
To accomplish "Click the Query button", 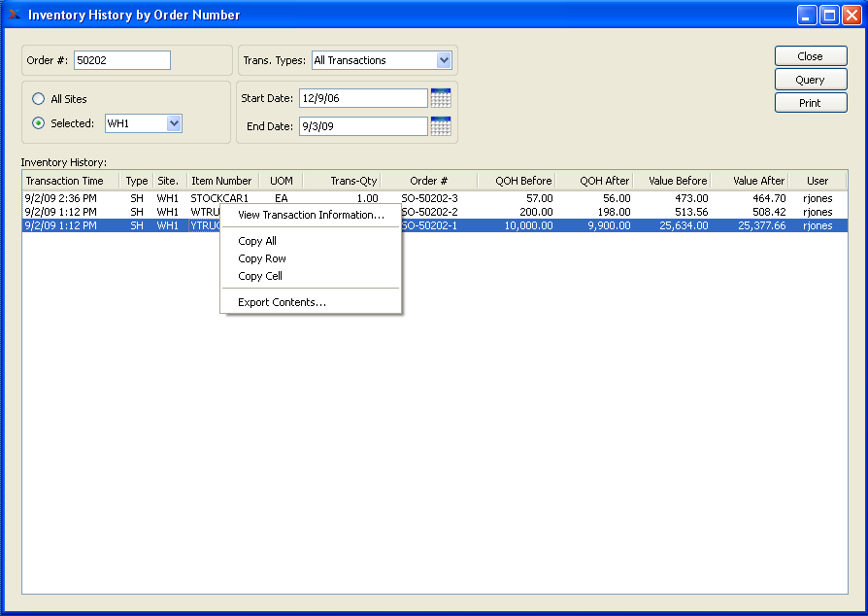I will [811, 80].
